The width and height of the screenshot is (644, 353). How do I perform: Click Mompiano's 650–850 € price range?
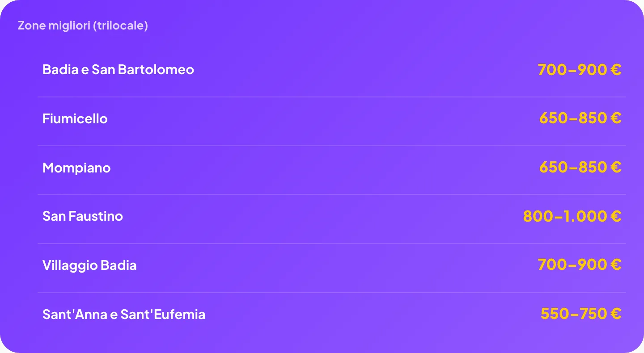pos(580,168)
